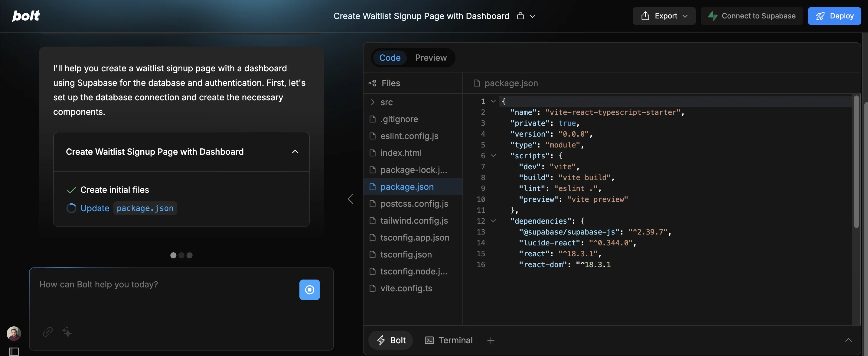868x356 pixels.
Task: Open the project title dropdown chevron
Action: pos(532,16)
